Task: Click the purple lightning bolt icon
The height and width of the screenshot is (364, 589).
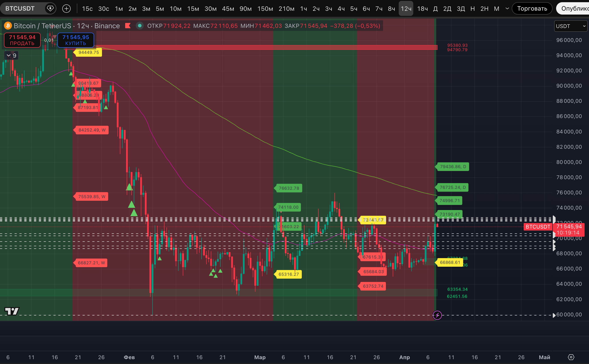Action: (x=437, y=315)
